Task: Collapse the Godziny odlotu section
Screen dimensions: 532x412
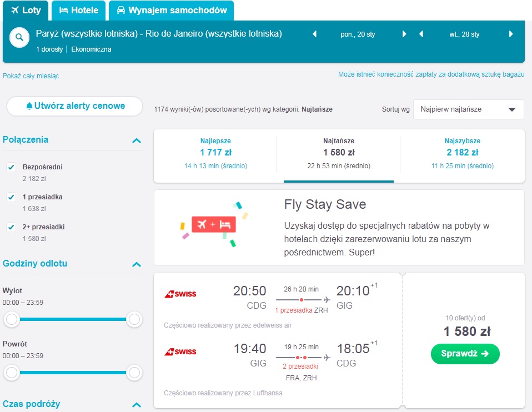Action: pyautogui.click(x=137, y=264)
